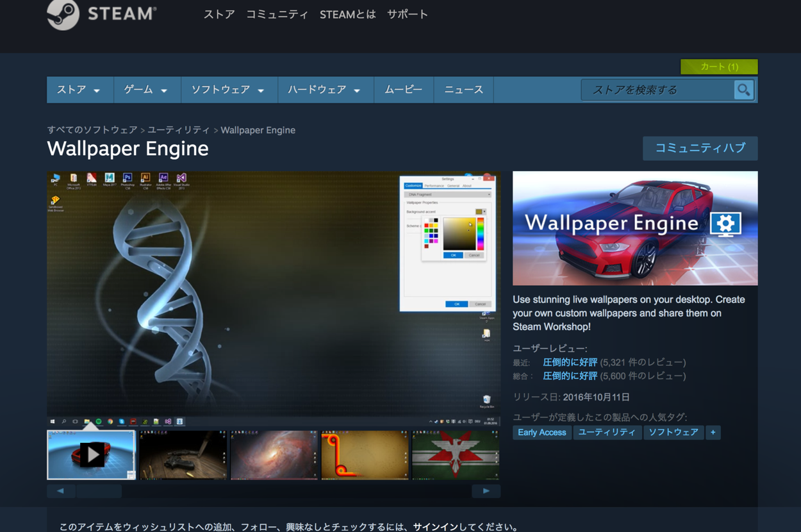Click the thumbnail strip scrollbar handle
Image resolution: width=801 pixels, height=532 pixels.
(x=99, y=491)
